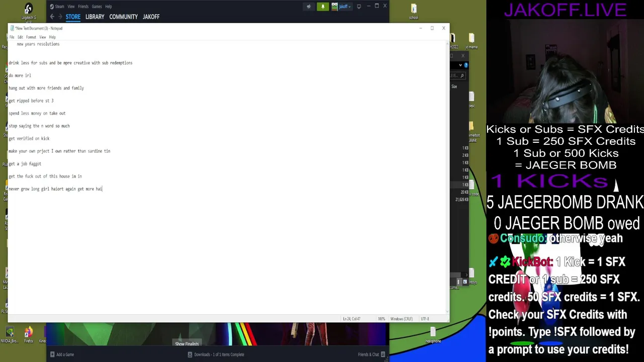Click the Size column header in Explorer
The width and height of the screenshot is (644, 362).
(x=454, y=86)
